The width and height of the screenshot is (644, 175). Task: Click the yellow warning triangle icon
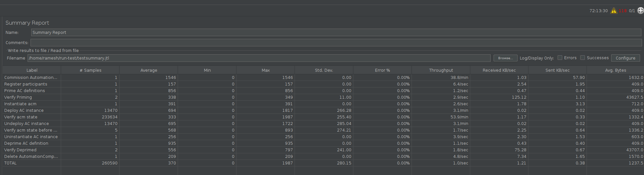(613, 11)
